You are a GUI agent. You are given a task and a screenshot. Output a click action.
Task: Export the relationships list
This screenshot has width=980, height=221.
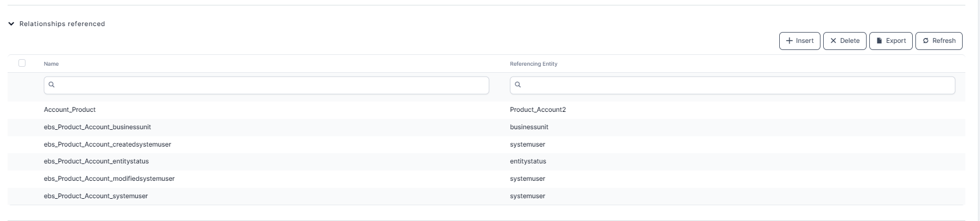(890, 41)
